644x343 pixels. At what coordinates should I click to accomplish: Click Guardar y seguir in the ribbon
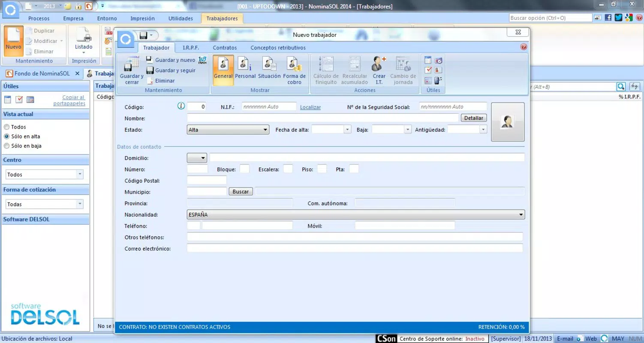tap(171, 70)
